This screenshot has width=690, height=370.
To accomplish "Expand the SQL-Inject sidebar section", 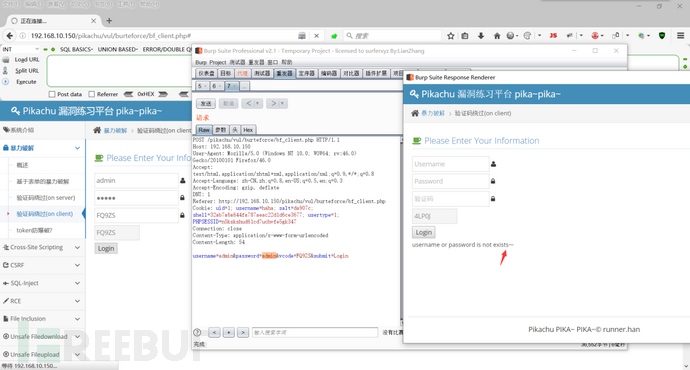I will 42,283.
